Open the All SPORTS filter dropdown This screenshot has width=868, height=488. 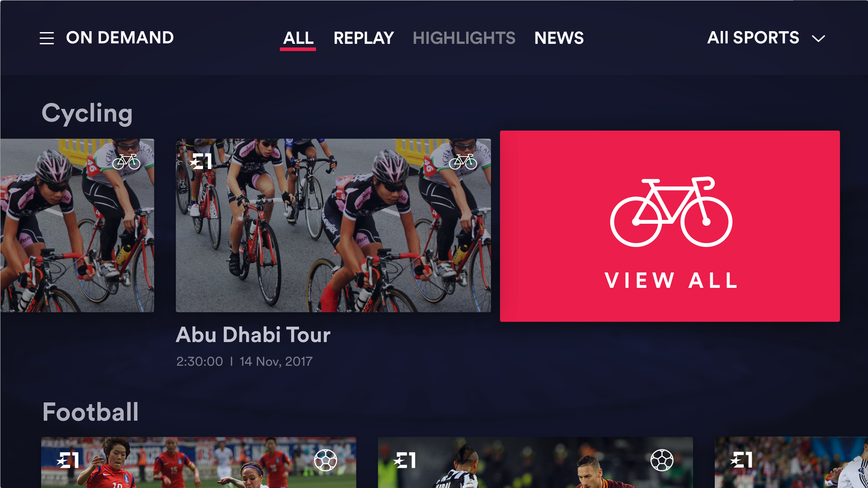pyautogui.click(x=766, y=38)
